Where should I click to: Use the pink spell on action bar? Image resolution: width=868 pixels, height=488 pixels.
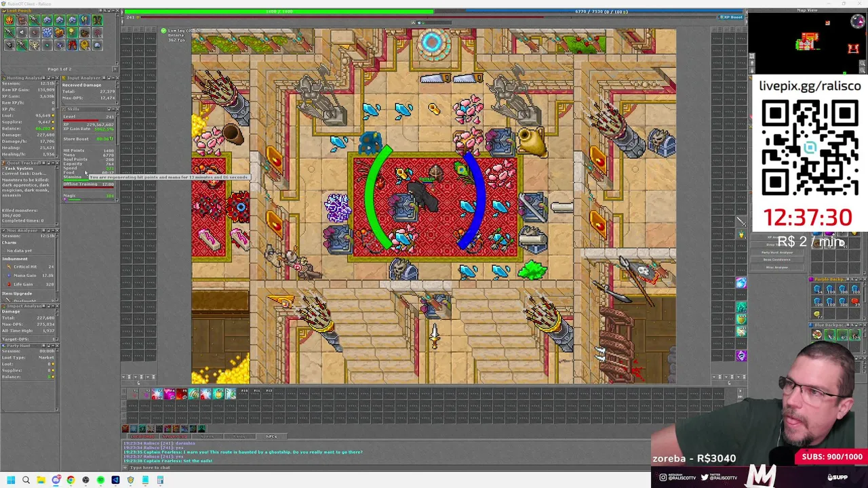[170, 394]
